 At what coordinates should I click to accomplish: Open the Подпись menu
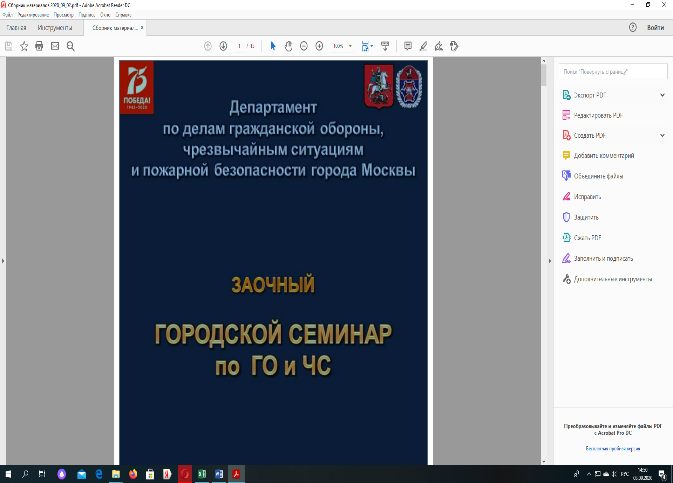[87, 15]
